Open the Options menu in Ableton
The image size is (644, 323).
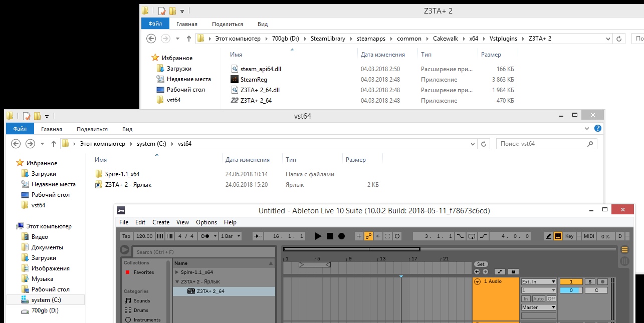206,222
